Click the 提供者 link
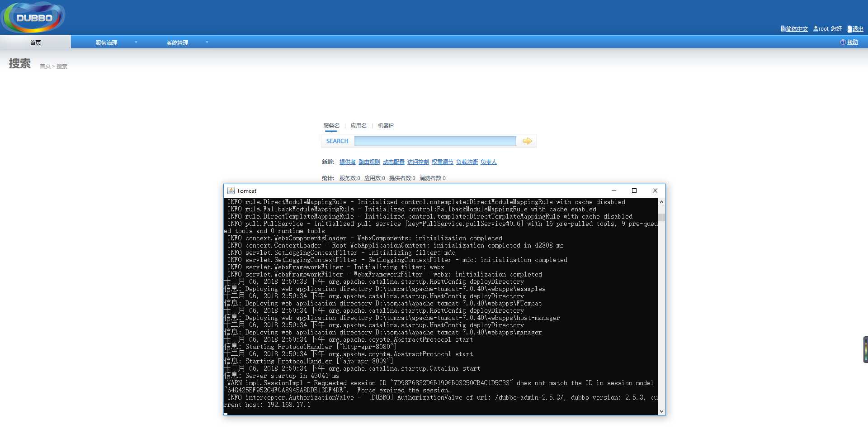 point(347,162)
